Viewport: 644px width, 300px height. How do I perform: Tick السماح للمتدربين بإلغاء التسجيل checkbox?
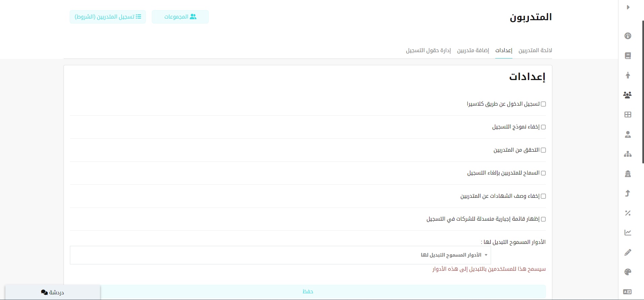point(543,173)
